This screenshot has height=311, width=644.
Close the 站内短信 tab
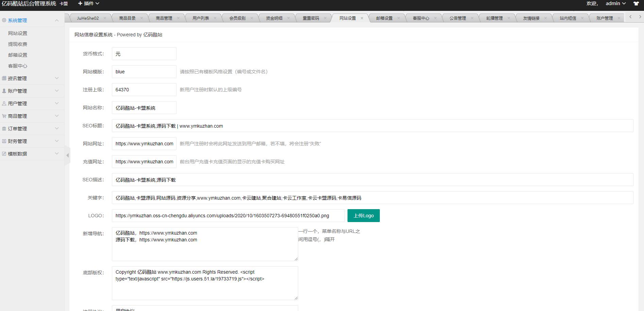pos(582,18)
